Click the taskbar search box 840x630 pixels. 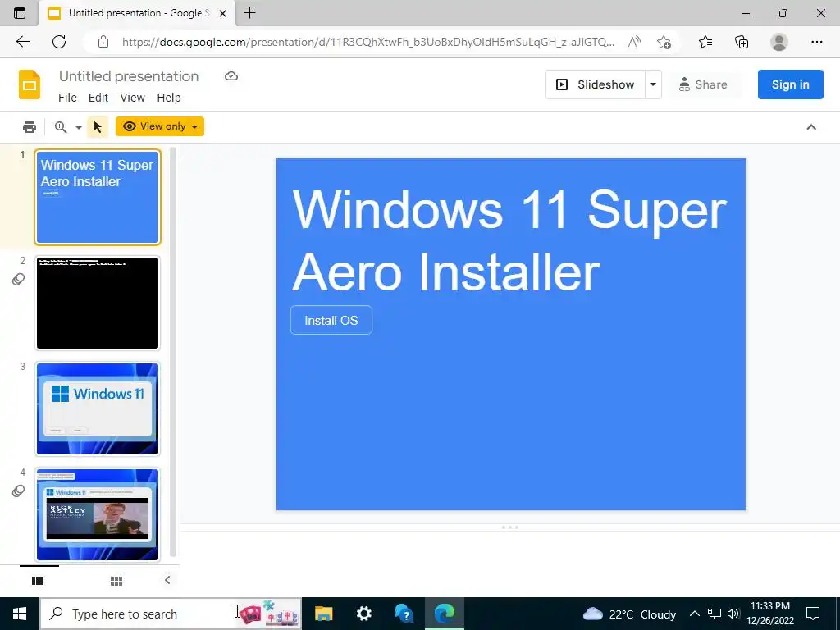pos(171,614)
